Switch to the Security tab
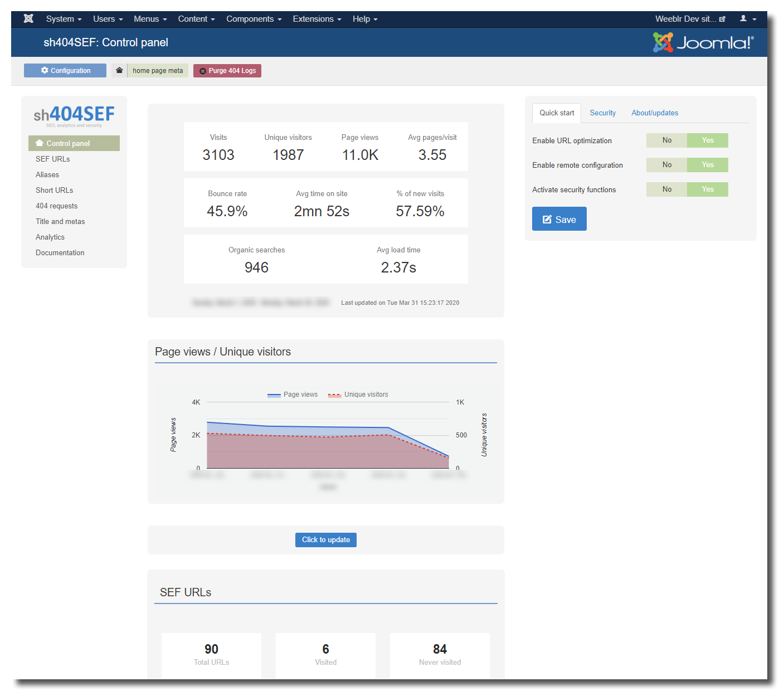Image resolution: width=784 pixels, height=696 pixels. pos(603,113)
